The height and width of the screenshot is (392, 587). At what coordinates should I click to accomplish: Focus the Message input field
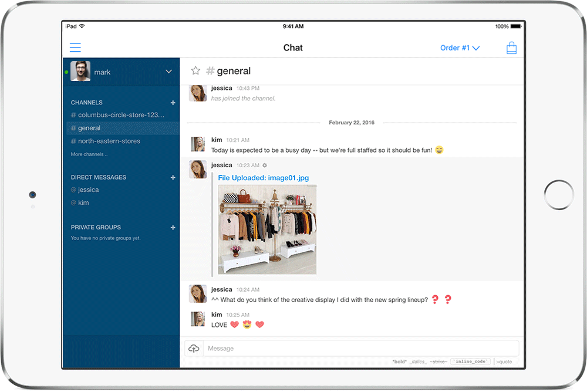(361, 349)
